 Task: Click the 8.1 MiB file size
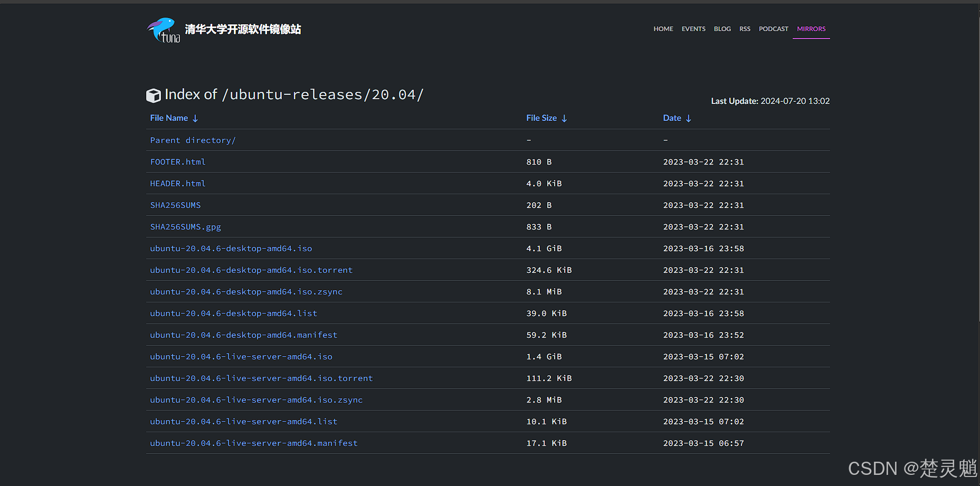click(544, 292)
